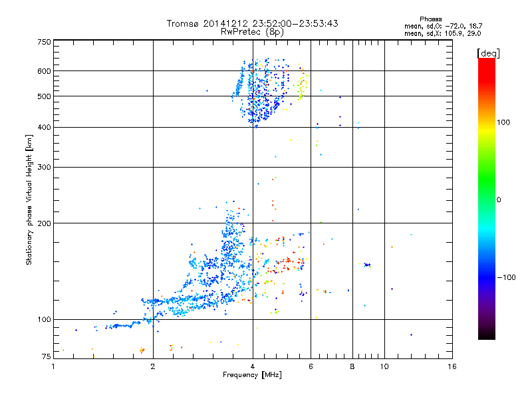This screenshot has width=532, height=399.
Task: Click the x-axis tick label '4'
Action: tap(253, 366)
